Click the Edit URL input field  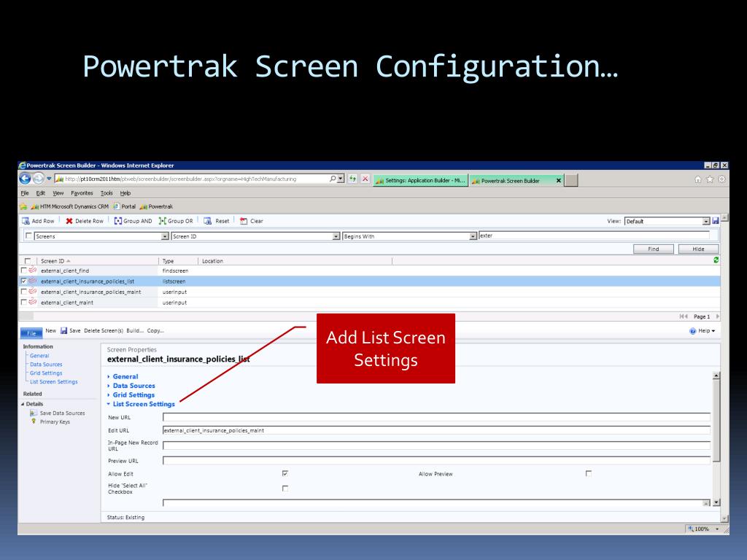(436, 430)
